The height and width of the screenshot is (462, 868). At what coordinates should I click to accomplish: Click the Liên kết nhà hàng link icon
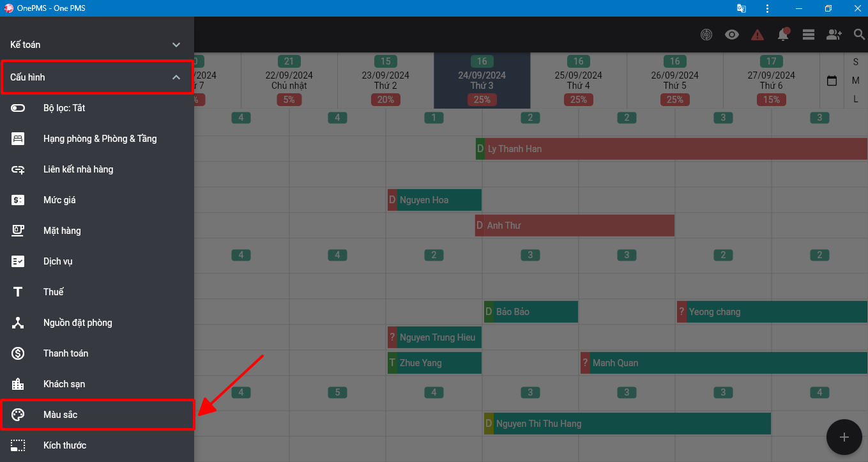(x=18, y=169)
